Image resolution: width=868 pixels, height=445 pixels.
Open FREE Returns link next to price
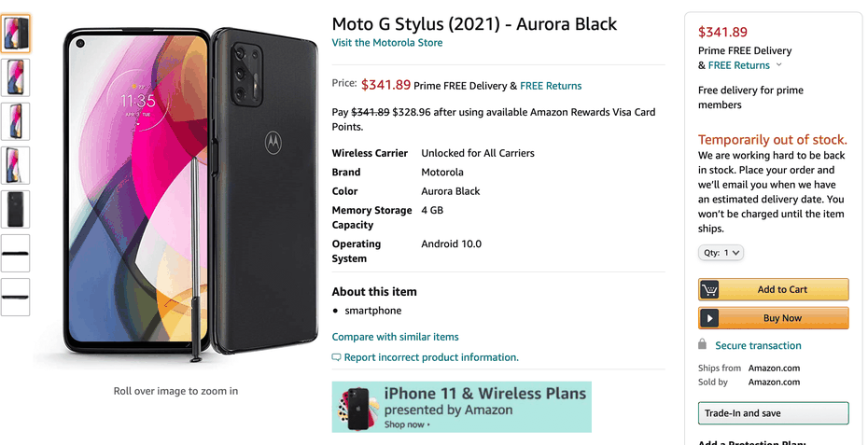pos(551,86)
